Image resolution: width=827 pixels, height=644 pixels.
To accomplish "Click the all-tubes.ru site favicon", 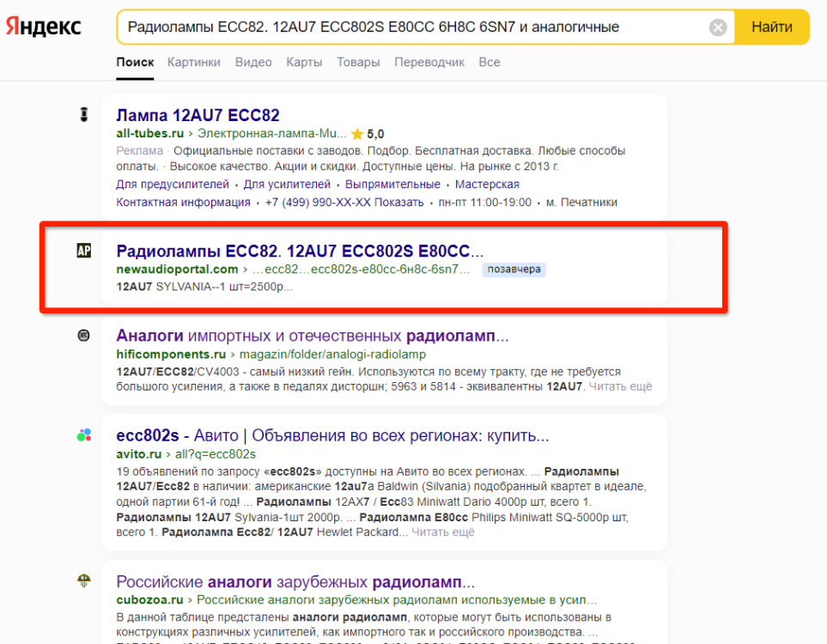I will point(83,114).
